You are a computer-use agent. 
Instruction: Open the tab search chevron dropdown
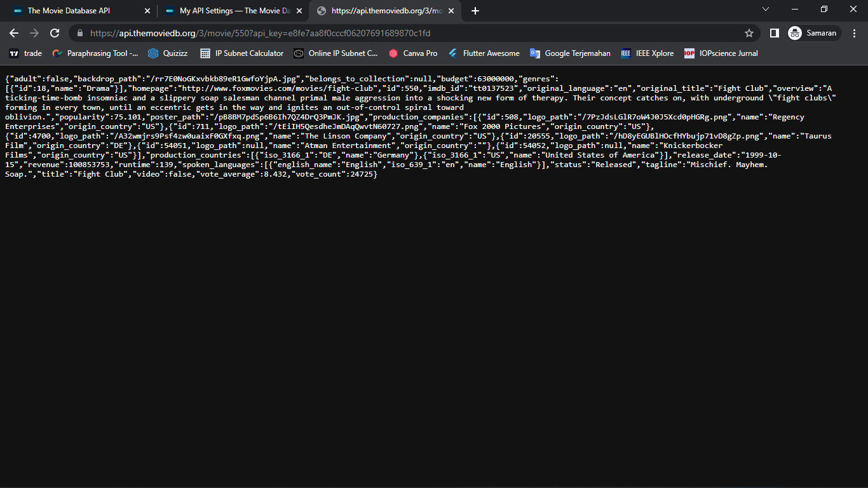[x=765, y=10]
